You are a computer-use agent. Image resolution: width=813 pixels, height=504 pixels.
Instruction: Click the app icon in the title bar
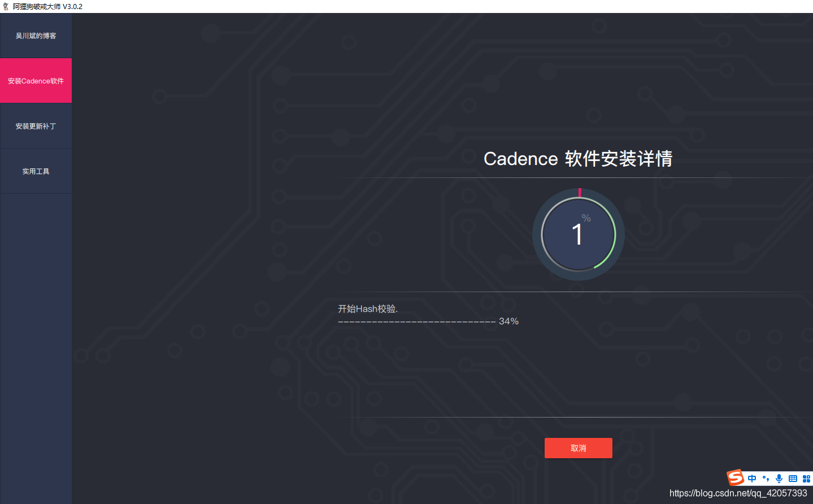(6, 6)
